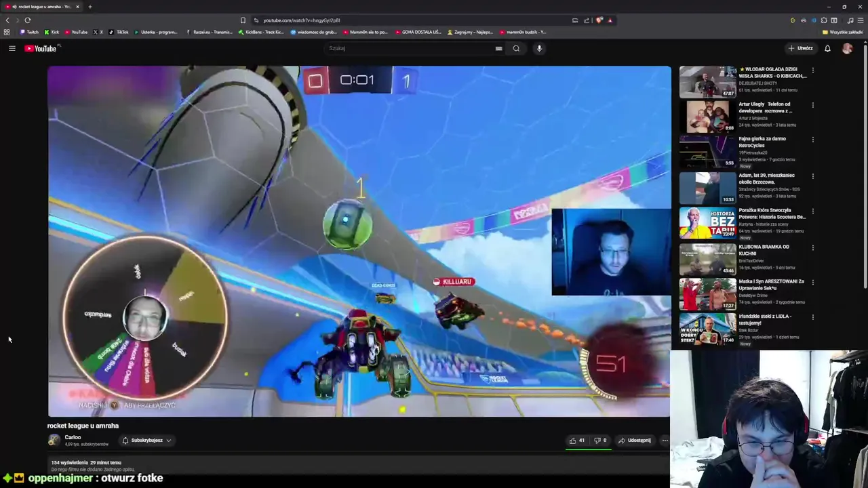Open Carloo channel avatar
Image resolution: width=868 pixels, height=488 pixels.
click(54, 440)
